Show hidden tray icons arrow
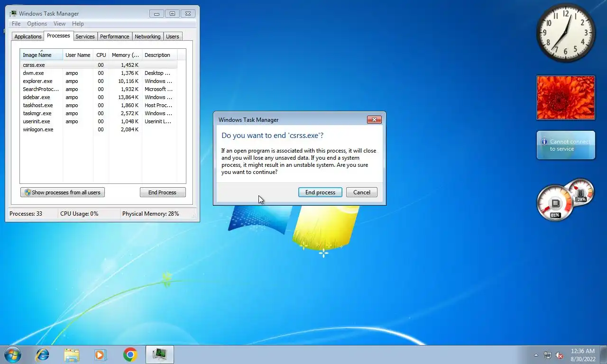607x364 pixels. [536, 355]
